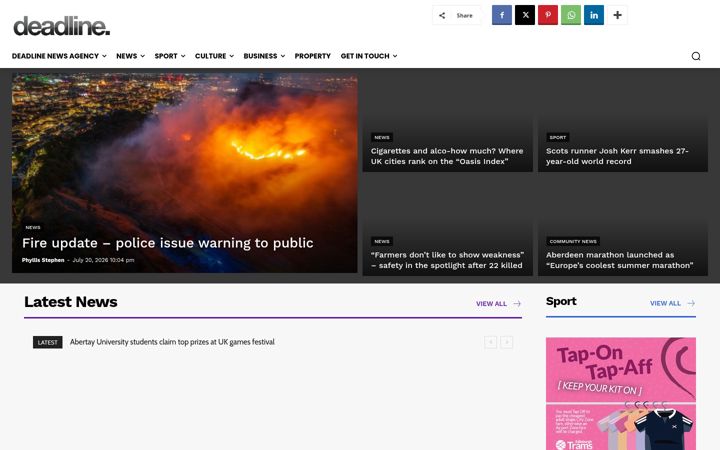Share via WhatsApp icon
Image resolution: width=720 pixels, height=450 pixels.
571,15
